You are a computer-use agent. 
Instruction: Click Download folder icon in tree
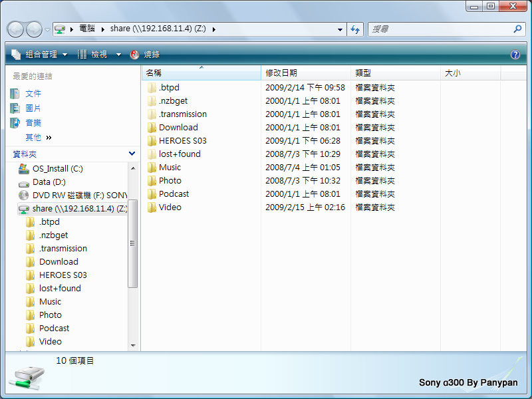click(x=30, y=261)
